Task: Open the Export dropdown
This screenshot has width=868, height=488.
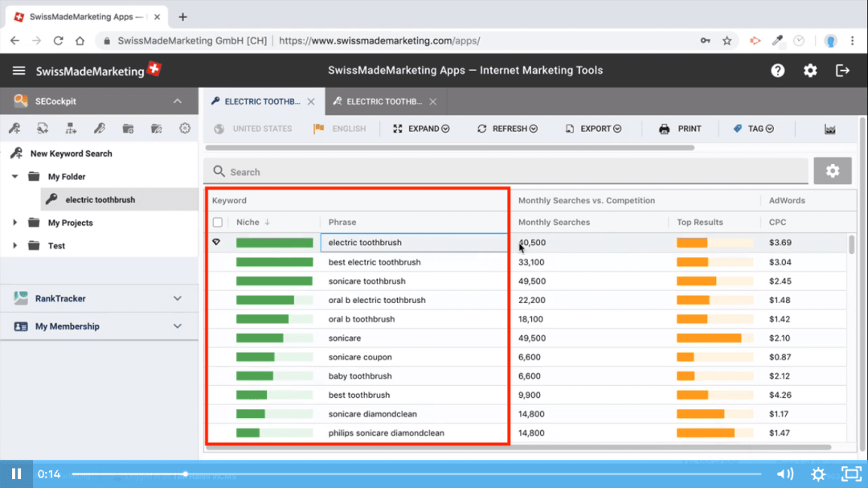Action: pyautogui.click(x=593, y=129)
